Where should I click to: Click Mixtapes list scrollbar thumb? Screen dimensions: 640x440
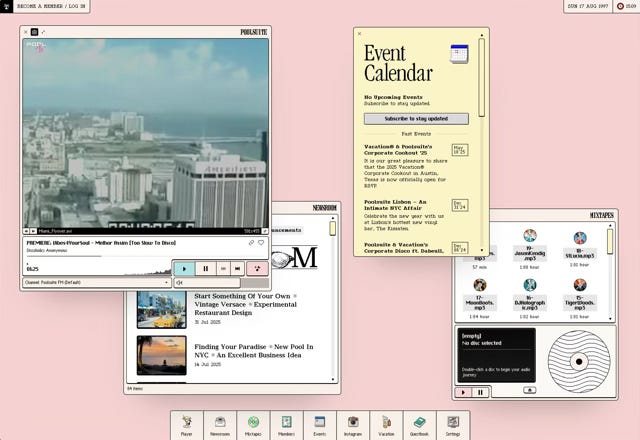(x=610, y=241)
